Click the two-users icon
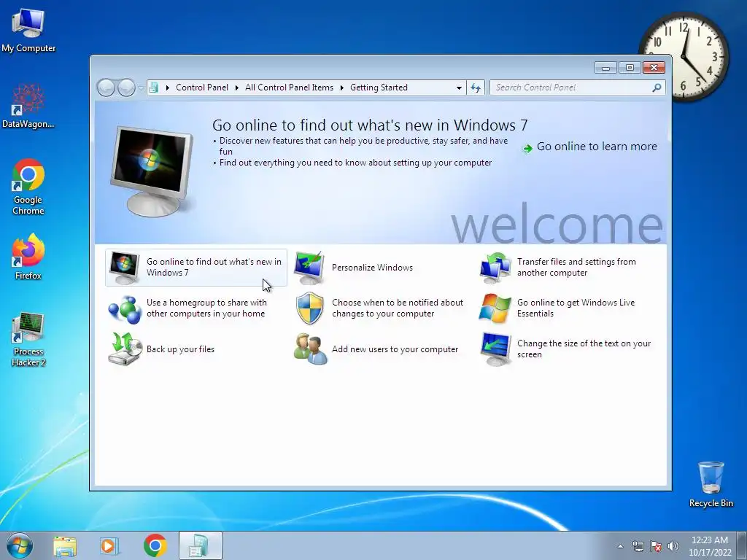 tap(310, 349)
